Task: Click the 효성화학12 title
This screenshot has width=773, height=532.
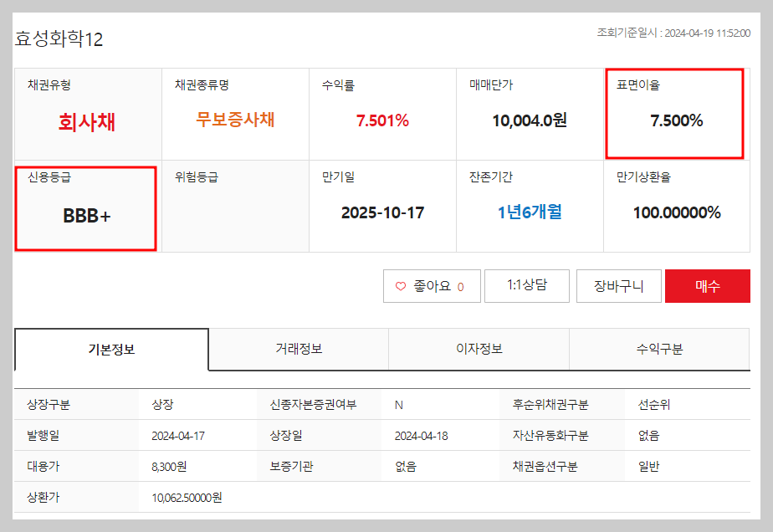Action: (x=59, y=39)
